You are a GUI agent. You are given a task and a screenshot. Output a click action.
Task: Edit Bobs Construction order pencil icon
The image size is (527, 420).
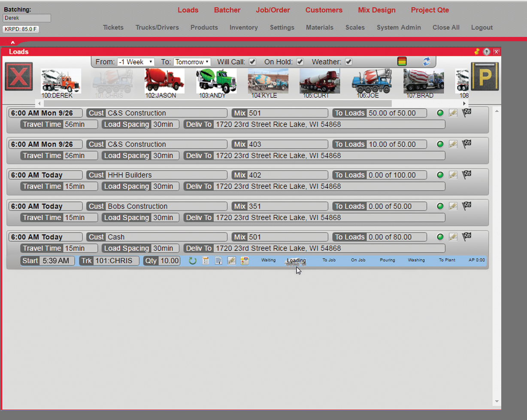click(453, 206)
